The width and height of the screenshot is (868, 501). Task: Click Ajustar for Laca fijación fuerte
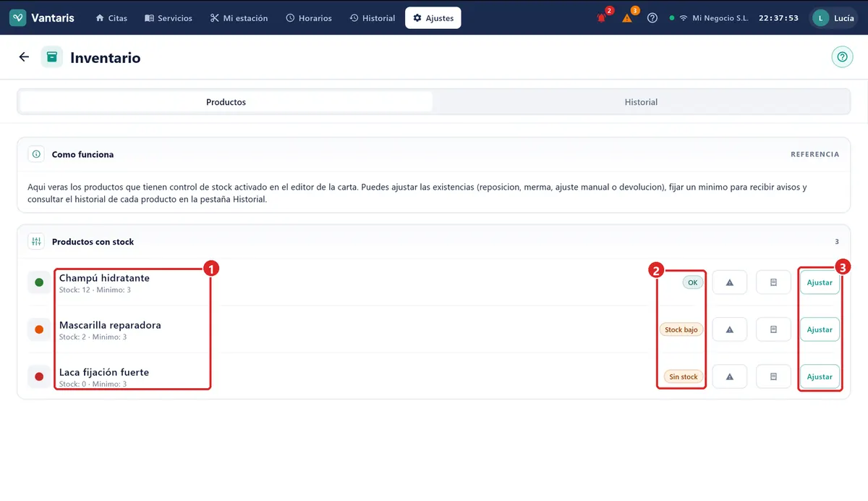(x=820, y=376)
